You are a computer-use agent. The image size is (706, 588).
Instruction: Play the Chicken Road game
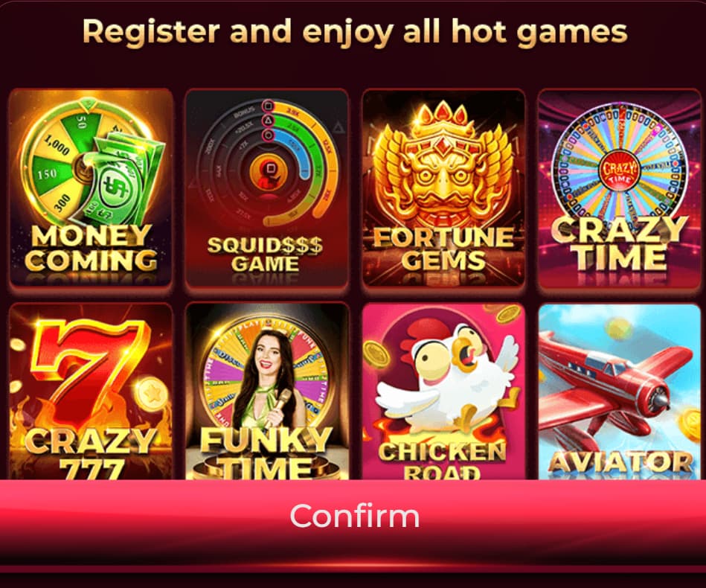pos(443,391)
